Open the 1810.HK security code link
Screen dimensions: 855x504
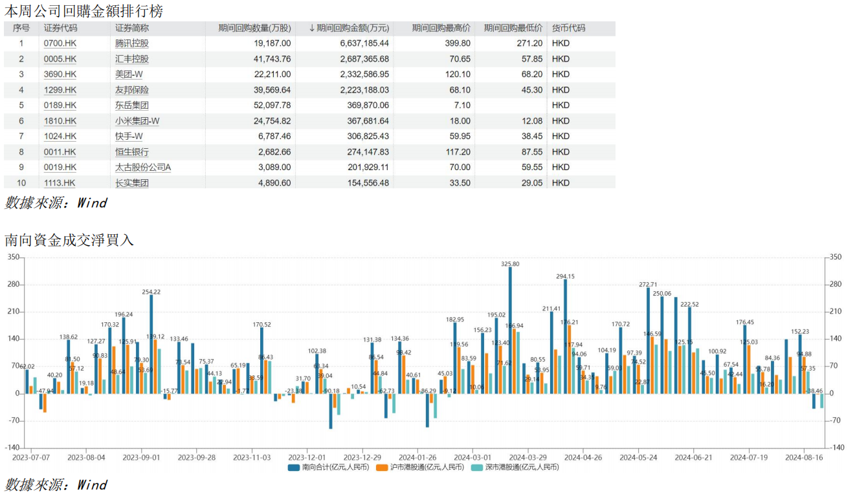pyautogui.click(x=60, y=121)
